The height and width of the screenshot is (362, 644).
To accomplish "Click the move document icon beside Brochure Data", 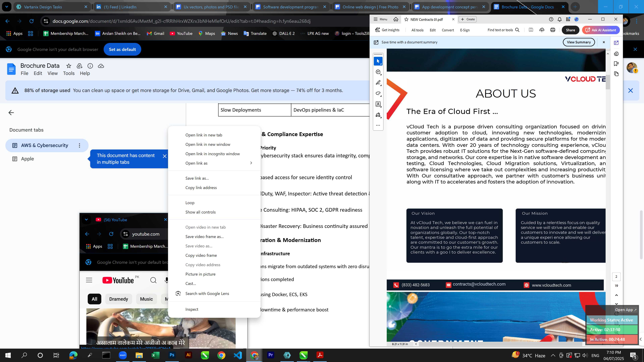I will pyautogui.click(x=79, y=66).
